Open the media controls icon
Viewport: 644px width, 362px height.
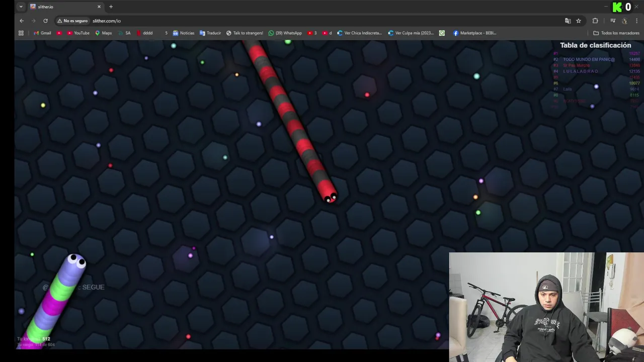point(613,21)
